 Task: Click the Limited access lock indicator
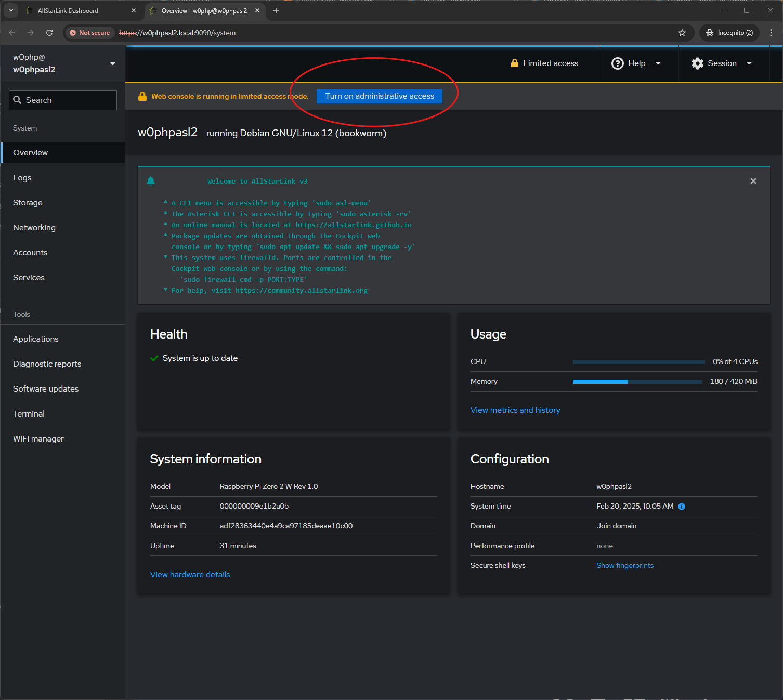click(544, 63)
